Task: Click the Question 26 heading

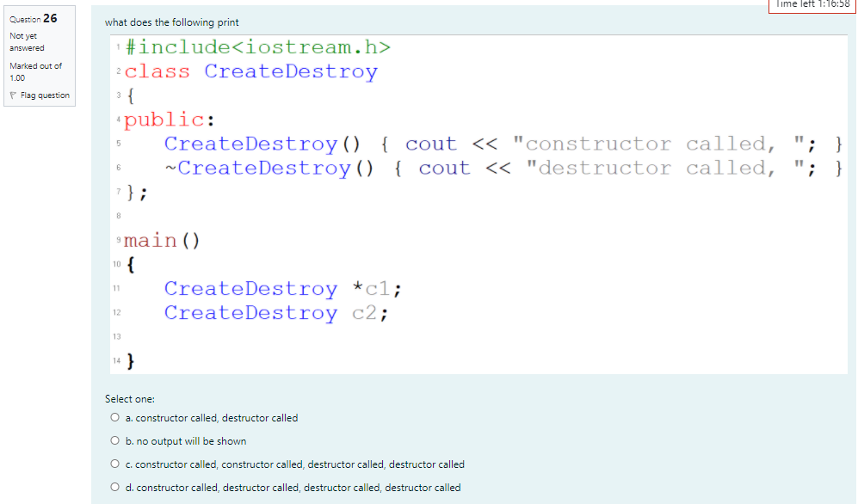Action: pos(32,18)
